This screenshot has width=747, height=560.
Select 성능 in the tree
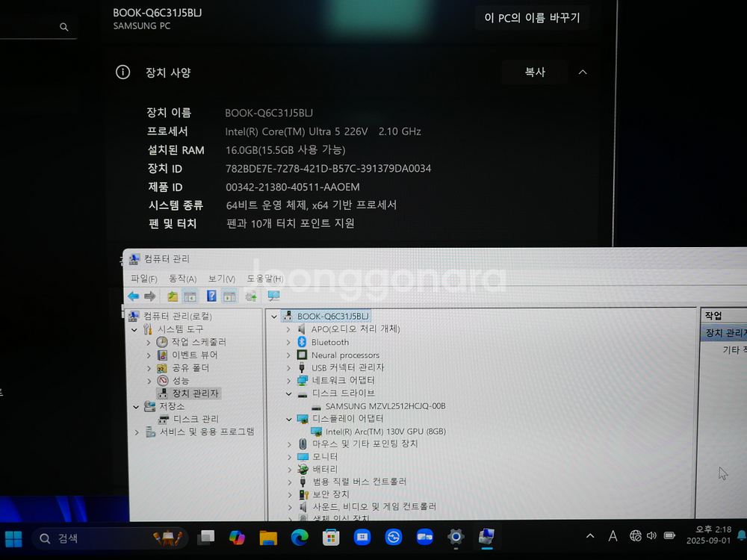pos(181,381)
